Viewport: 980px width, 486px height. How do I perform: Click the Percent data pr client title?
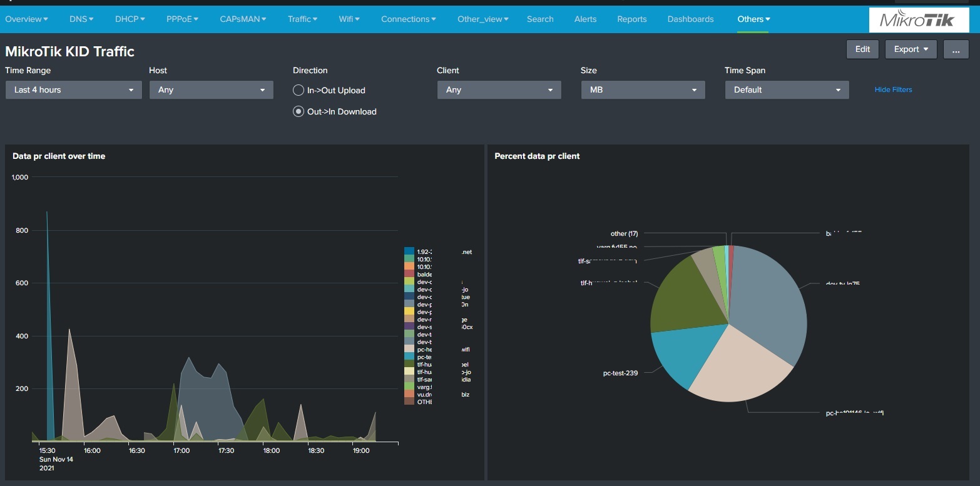[x=537, y=156]
